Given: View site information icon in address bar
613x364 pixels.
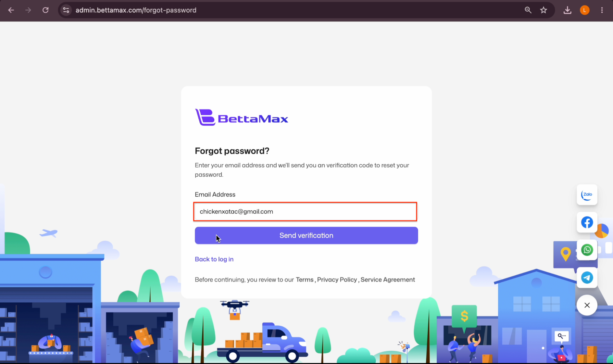Looking at the screenshot, I should coord(66,10).
